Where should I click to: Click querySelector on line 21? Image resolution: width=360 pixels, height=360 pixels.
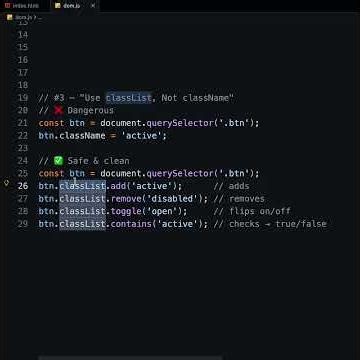coord(180,123)
